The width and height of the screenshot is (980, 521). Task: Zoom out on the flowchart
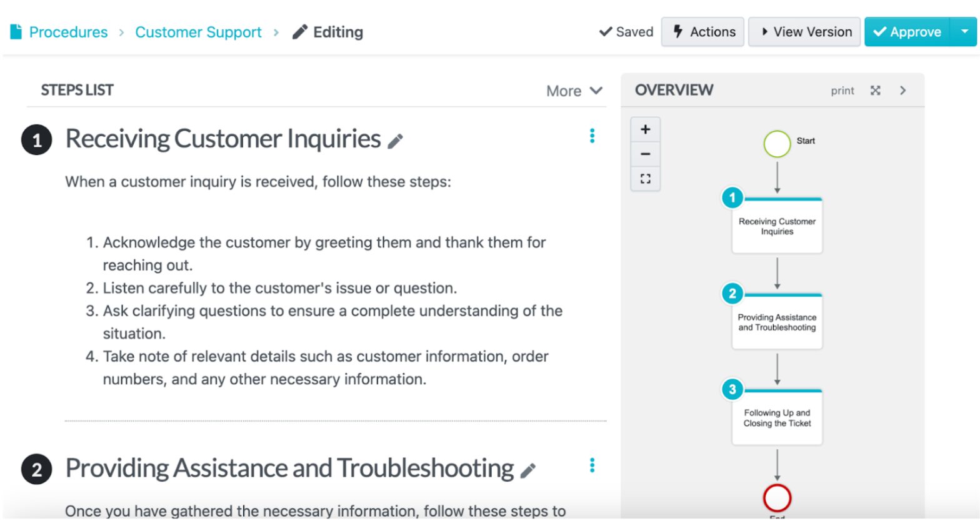(x=646, y=154)
